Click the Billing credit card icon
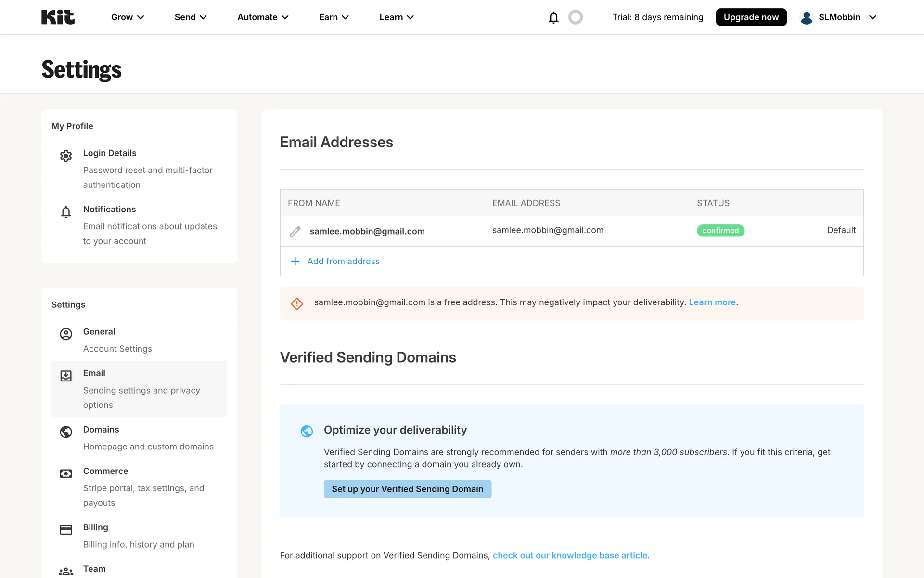 coord(66,530)
